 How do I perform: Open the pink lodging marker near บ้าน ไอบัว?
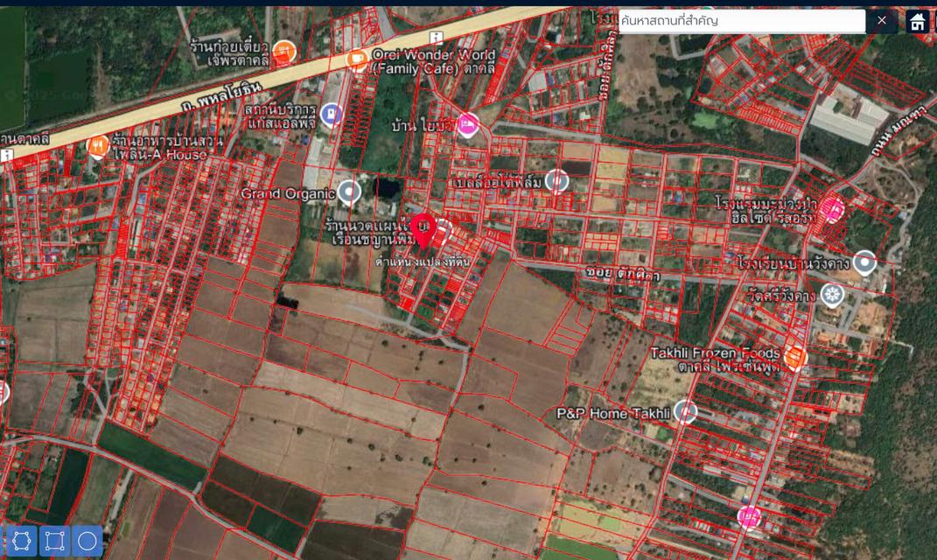click(468, 125)
